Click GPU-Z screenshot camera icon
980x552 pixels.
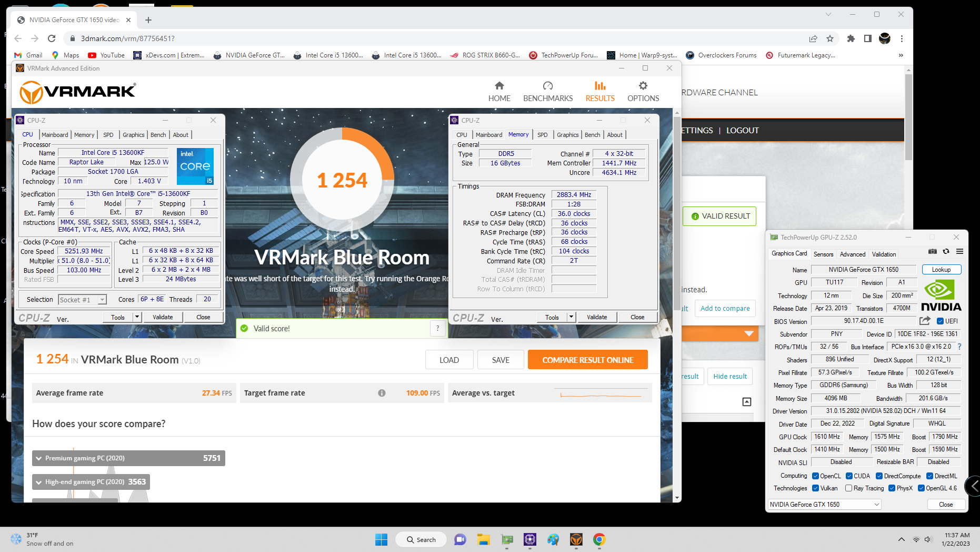pos(933,252)
